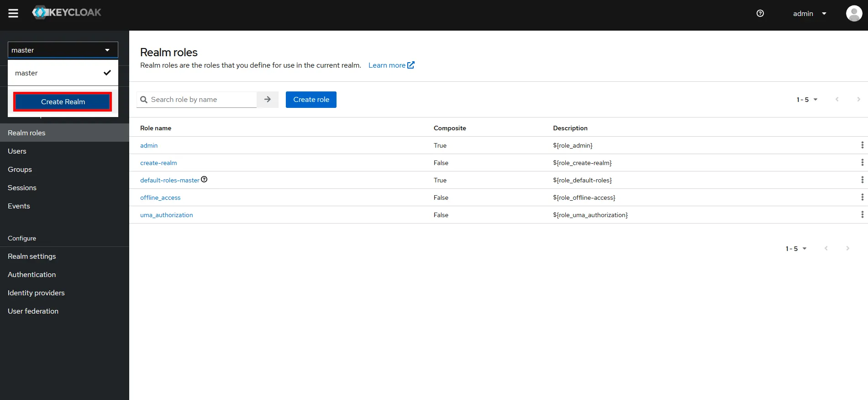Navigate to Sessions in sidebar
This screenshot has width=868, height=400.
coord(64,187)
